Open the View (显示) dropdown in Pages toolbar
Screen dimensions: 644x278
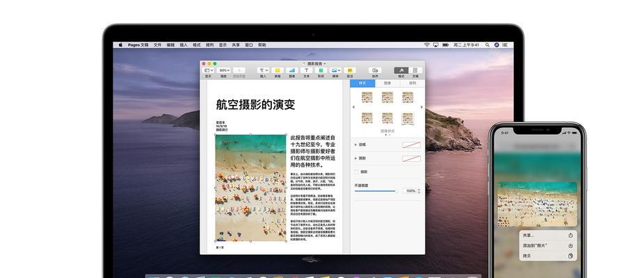209,71
